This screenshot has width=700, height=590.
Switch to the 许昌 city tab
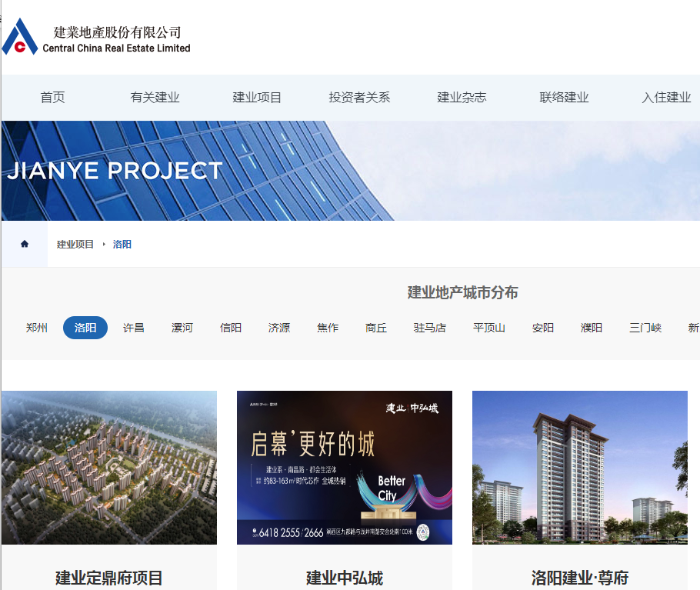coord(134,328)
